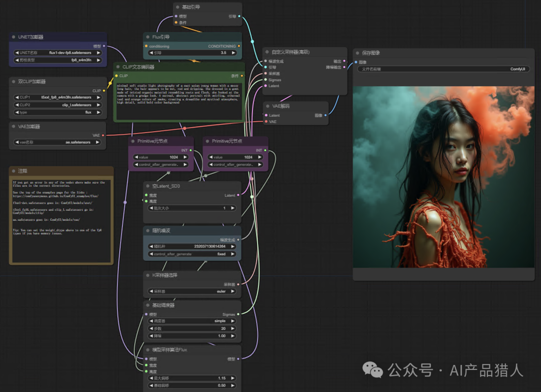The height and width of the screenshot is (392, 541).
Task: Open the 采样器 euler dropdown
Action: [192, 291]
